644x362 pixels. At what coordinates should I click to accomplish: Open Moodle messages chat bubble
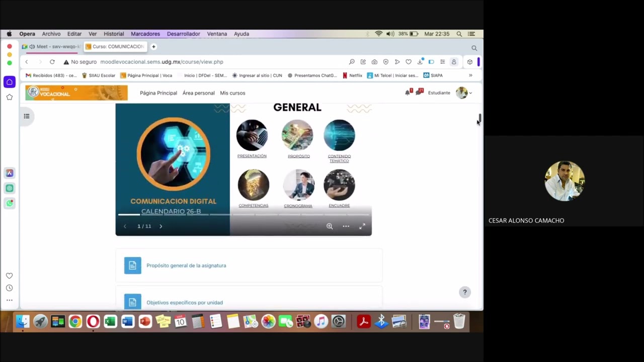pos(419,93)
